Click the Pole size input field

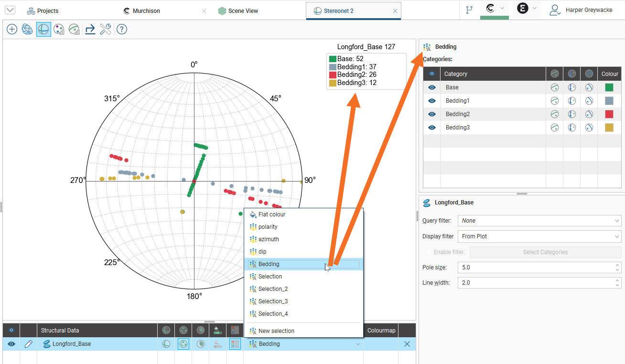[535, 268]
